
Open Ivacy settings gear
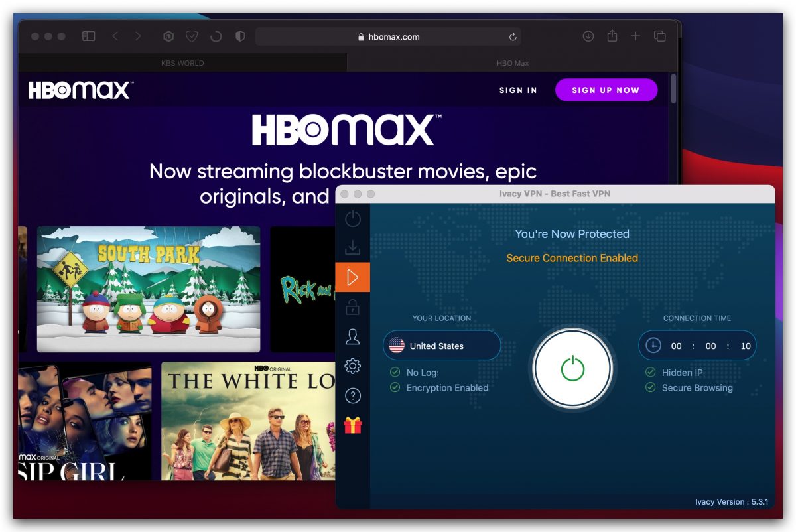tap(353, 366)
